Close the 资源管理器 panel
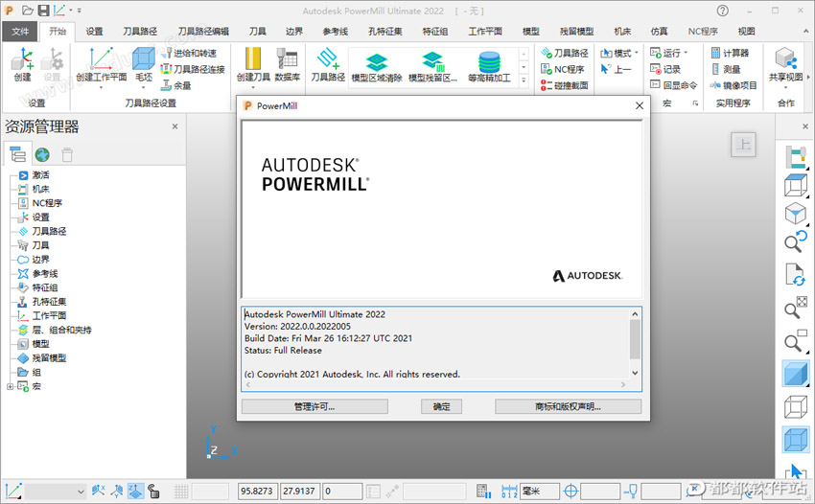The image size is (815, 504). (x=175, y=126)
